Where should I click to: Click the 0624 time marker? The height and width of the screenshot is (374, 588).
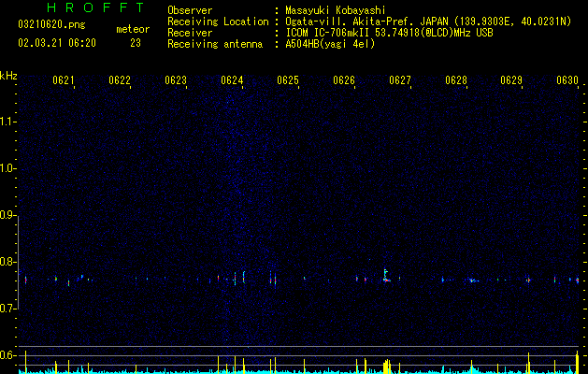coord(232,80)
